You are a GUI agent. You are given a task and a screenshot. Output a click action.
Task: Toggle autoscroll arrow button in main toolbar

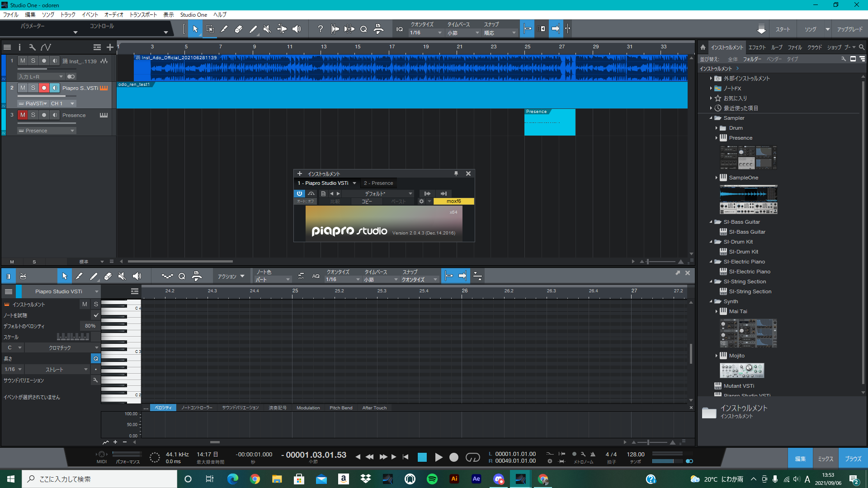pyautogui.click(x=556, y=28)
